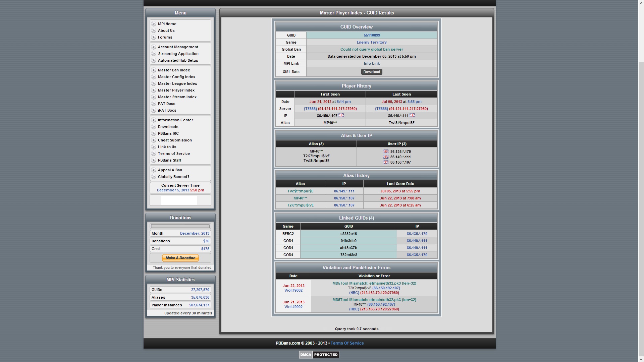Click arrow icon beside Appeal A Ban
The height and width of the screenshot is (362, 644).
tap(154, 170)
